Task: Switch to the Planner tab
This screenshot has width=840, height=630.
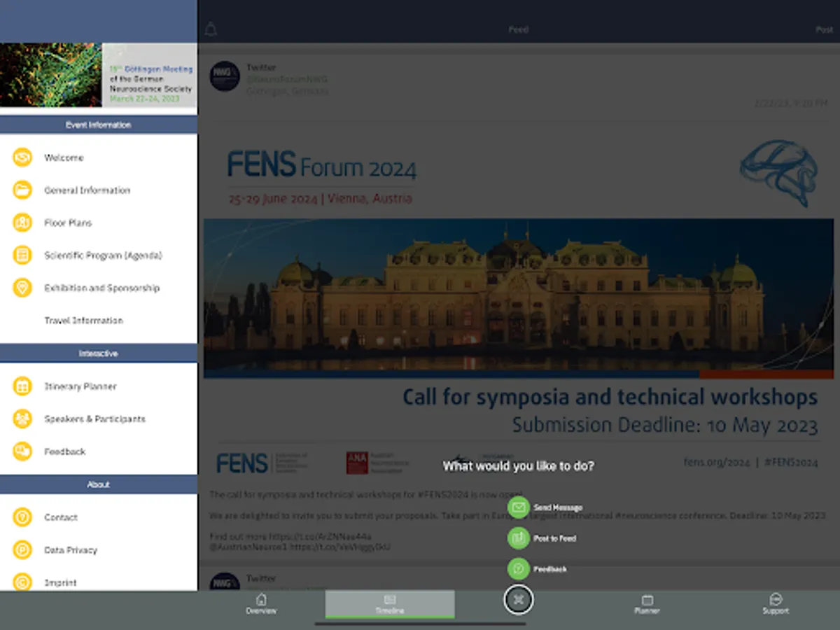Action: coord(647,604)
